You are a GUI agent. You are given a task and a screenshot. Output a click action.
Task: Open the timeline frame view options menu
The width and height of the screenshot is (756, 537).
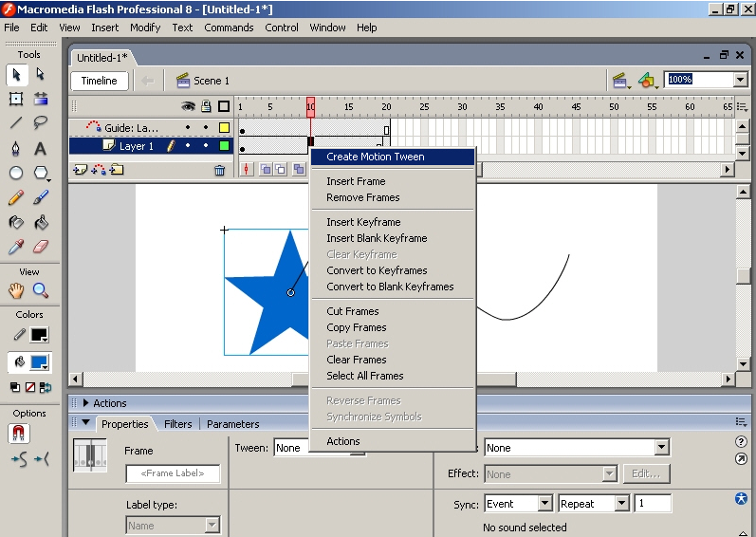pos(742,107)
